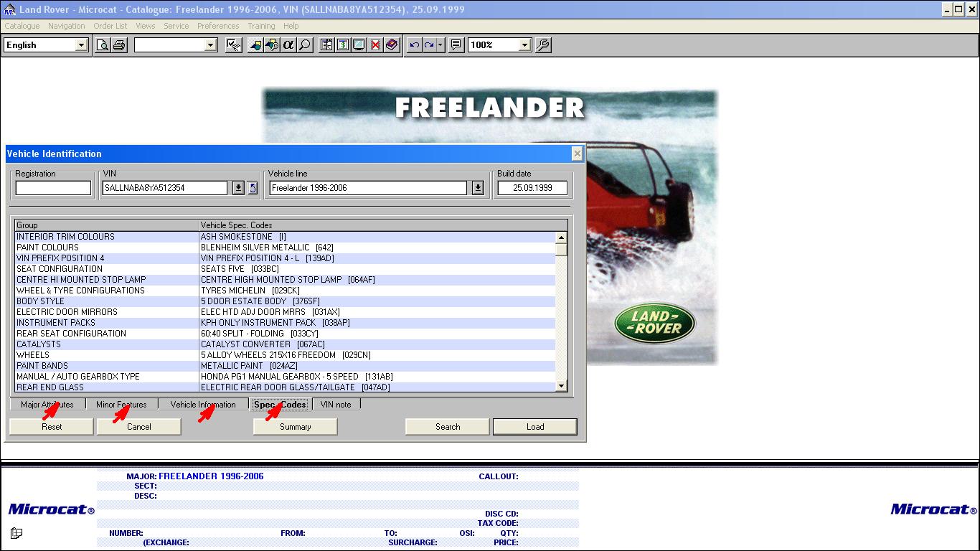980x551 pixels.
Task: Switch to the Vehicle Information tab
Action: [x=203, y=405]
